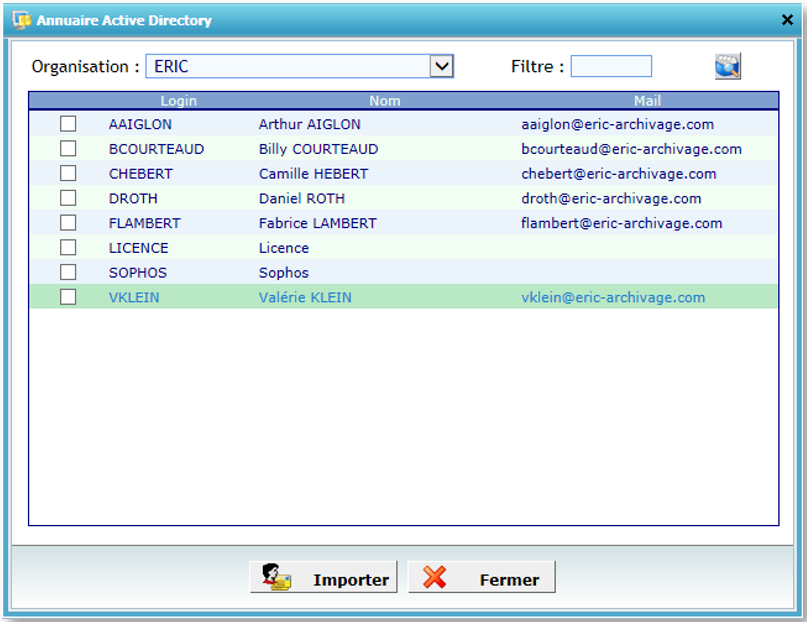Select the VKLEIN row checkbox
The image size is (807, 622).
click(68, 297)
